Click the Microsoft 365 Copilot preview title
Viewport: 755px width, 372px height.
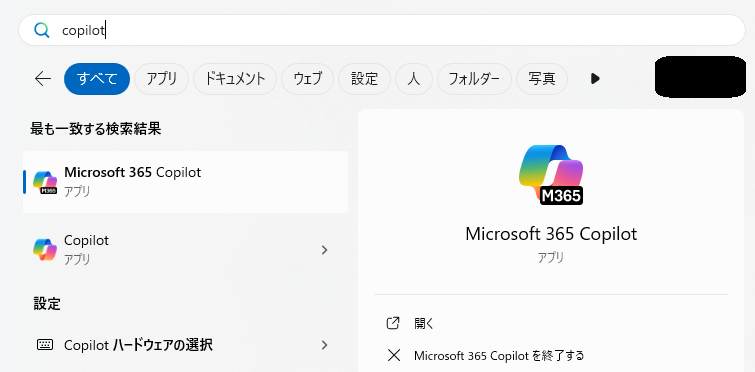click(551, 234)
